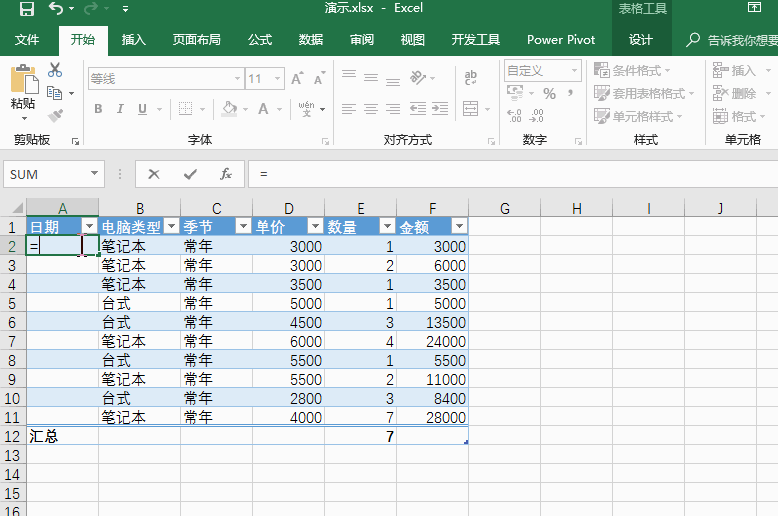Open the 日期 column filter dropdown
Viewport: 778px width, 516px height.
click(x=90, y=226)
